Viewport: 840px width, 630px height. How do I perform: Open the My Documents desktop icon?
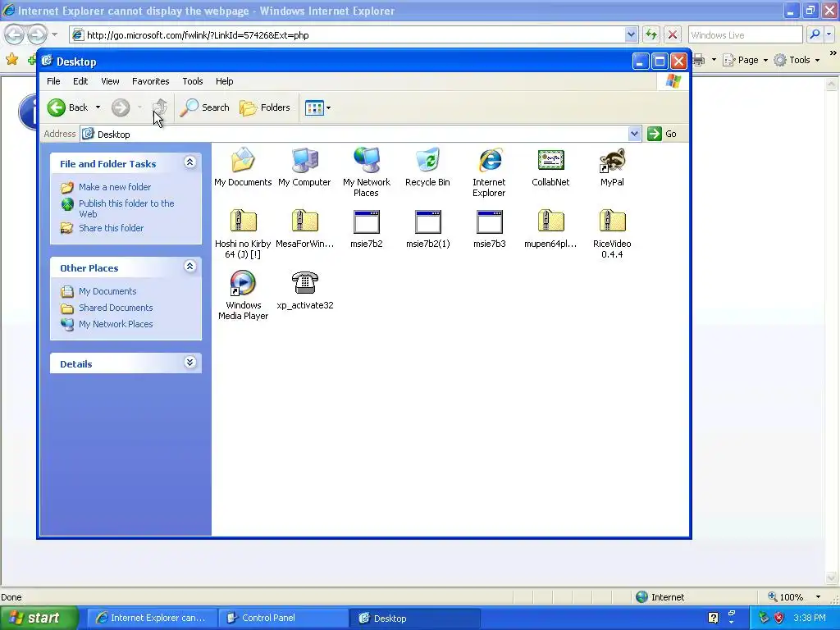click(x=243, y=167)
